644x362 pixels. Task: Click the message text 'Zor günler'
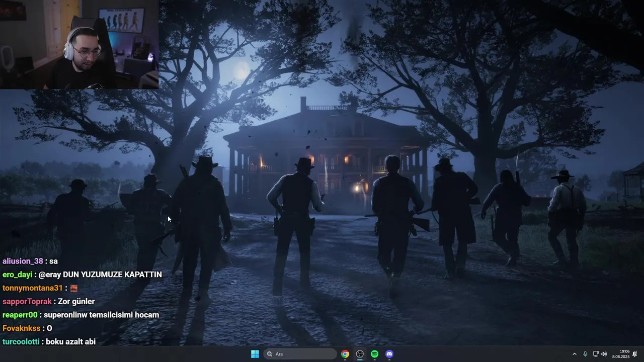point(76,302)
